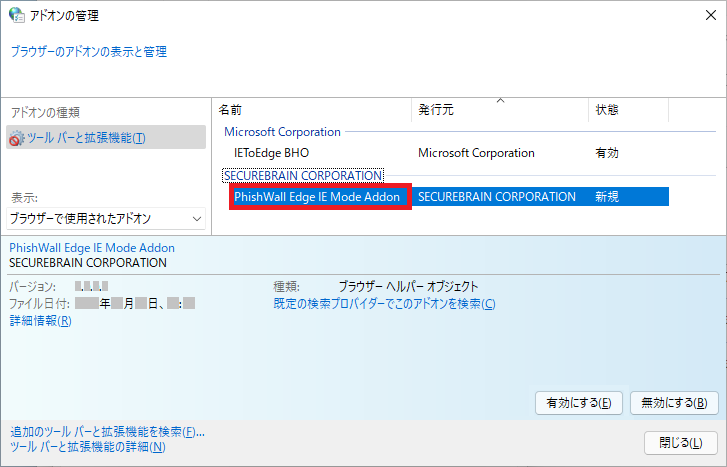
Task: Click Microsoft Corporation publisher cell for IEToEdge BHO
Action: 476,153
